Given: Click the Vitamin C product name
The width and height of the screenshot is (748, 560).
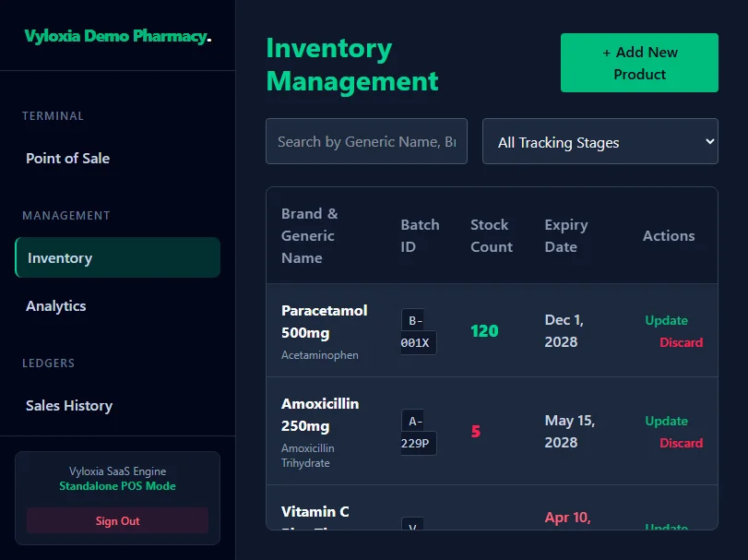Looking at the screenshot, I should coord(315,511).
